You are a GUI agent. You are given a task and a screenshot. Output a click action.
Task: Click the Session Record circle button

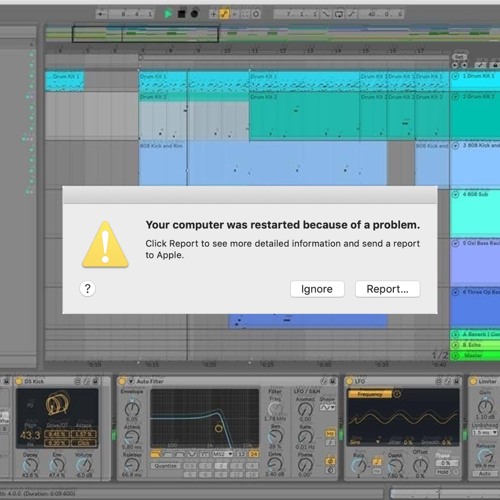(x=256, y=14)
